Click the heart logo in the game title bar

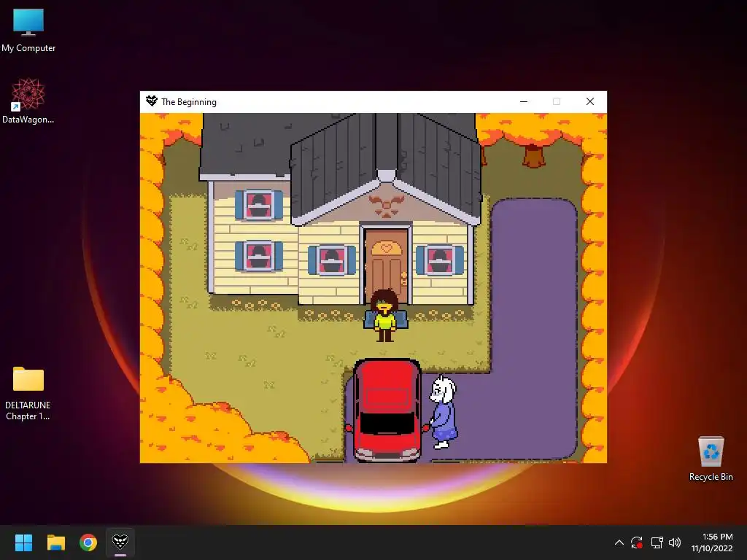coord(152,101)
